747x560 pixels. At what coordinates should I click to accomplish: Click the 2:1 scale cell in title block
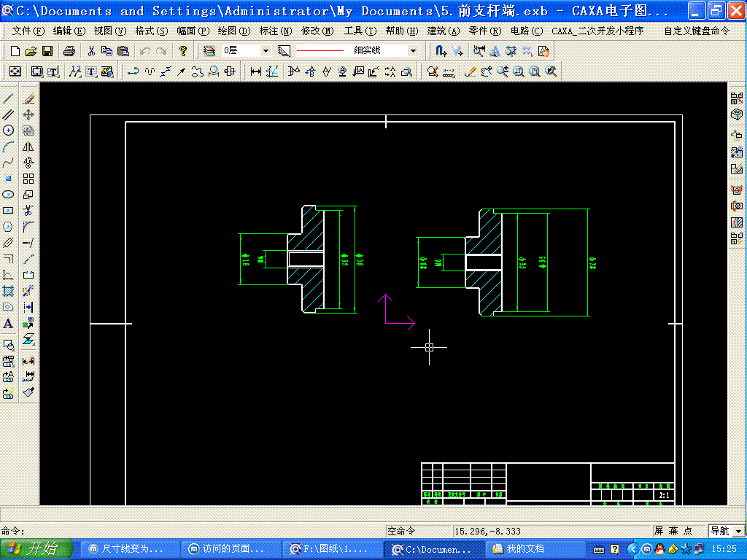pyautogui.click(x=664, y=495)
